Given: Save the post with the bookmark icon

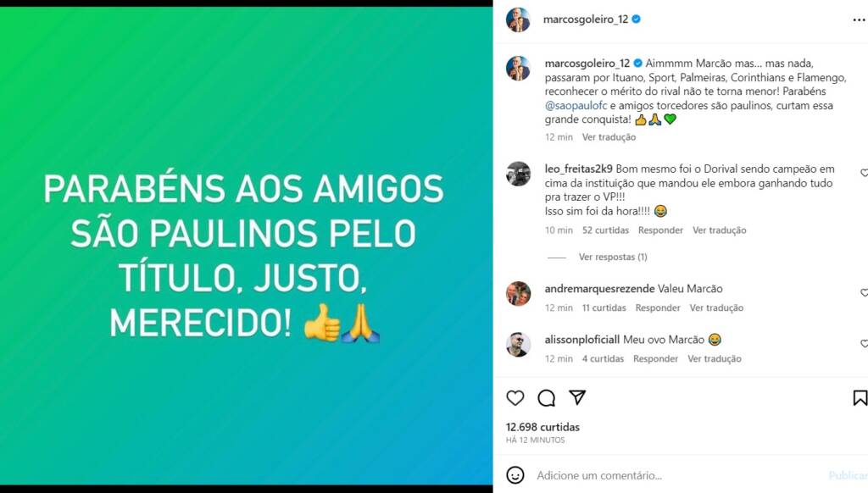Looking at the screenshot, I should 860,398.
